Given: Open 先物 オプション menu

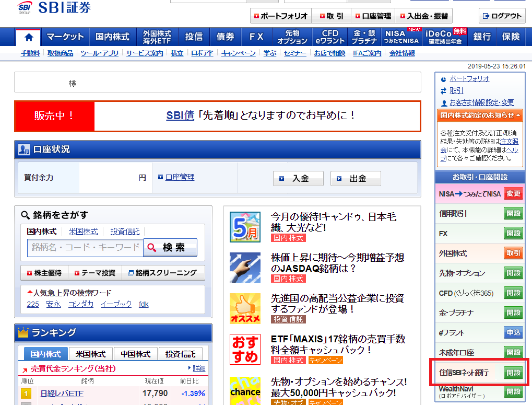Looking at the screenshot, I should click(x=292, y=37).
